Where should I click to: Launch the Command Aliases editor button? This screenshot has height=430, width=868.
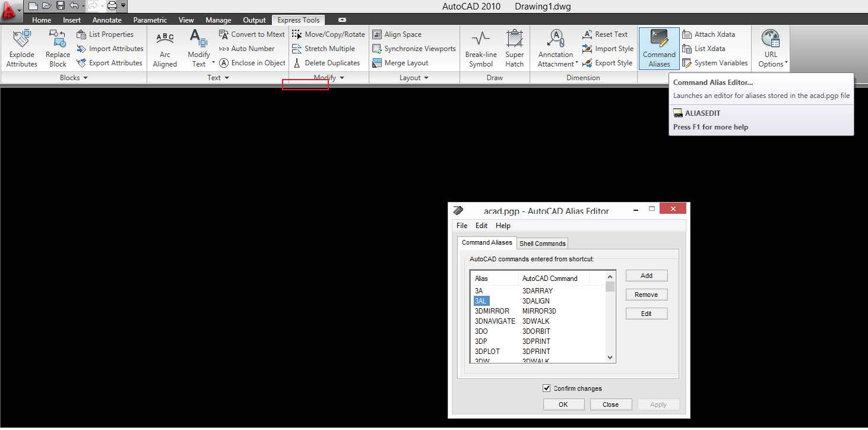pos(659,48)
